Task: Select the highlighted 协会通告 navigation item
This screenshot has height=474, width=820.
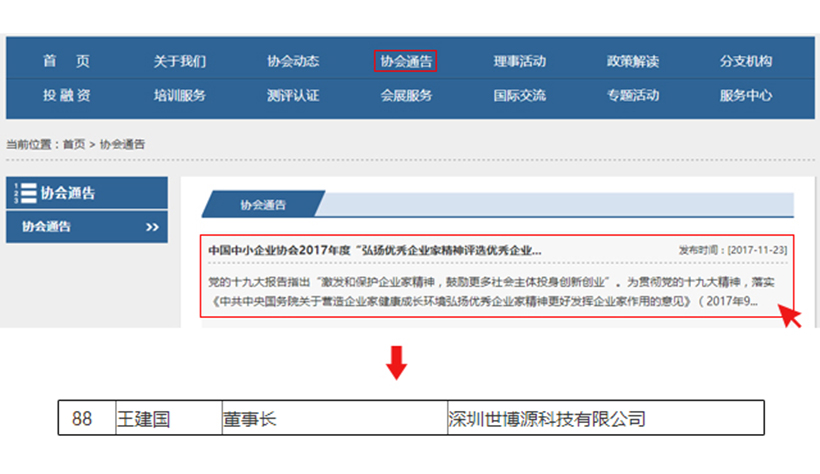Action: tap(406, 61)
